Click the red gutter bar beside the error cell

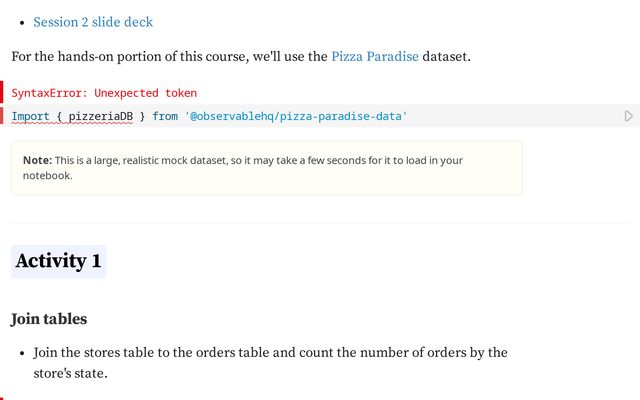point(2,104)
